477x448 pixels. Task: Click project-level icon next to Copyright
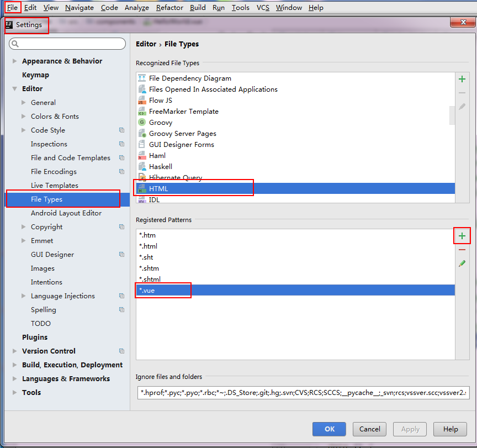121,226
